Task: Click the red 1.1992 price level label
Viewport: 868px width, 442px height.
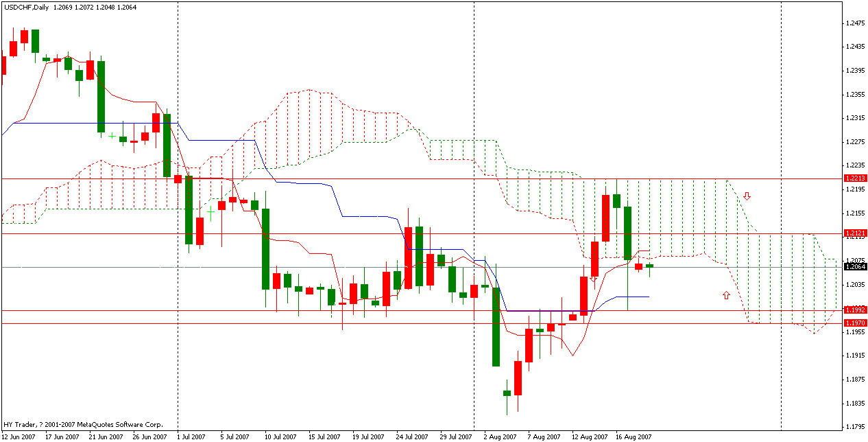Action: click(856, 310)
